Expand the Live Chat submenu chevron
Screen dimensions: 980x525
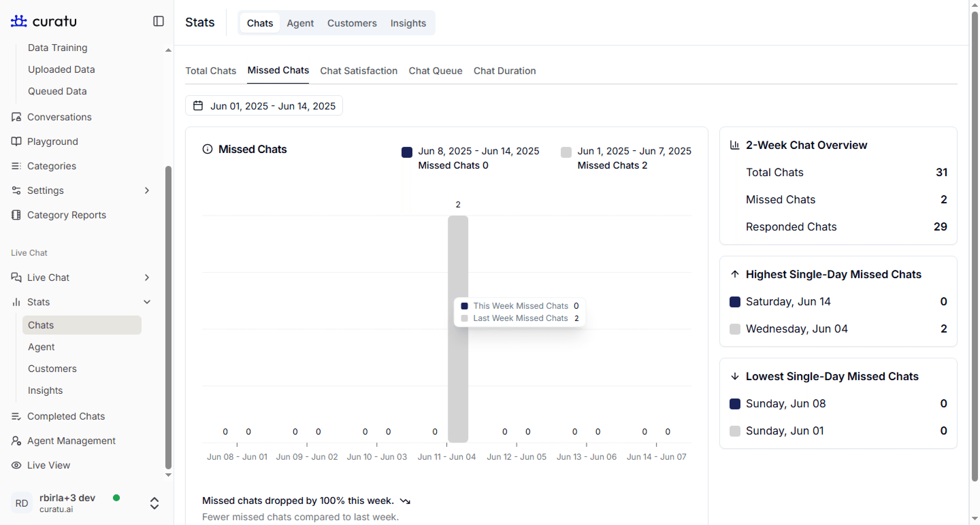(147, 277)
